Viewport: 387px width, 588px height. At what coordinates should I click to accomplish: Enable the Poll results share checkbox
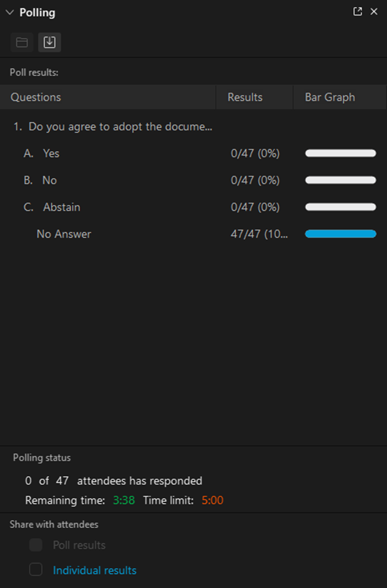coord(36,545)
